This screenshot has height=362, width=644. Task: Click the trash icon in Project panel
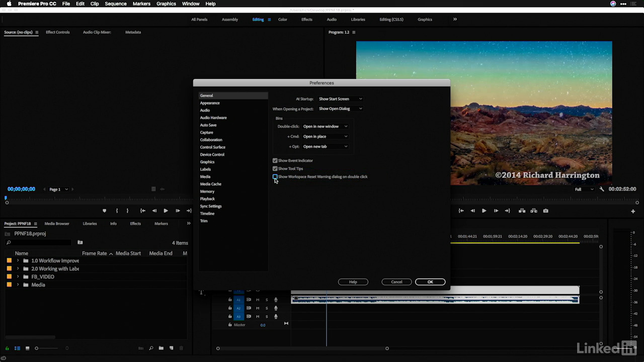click(181, 348)
